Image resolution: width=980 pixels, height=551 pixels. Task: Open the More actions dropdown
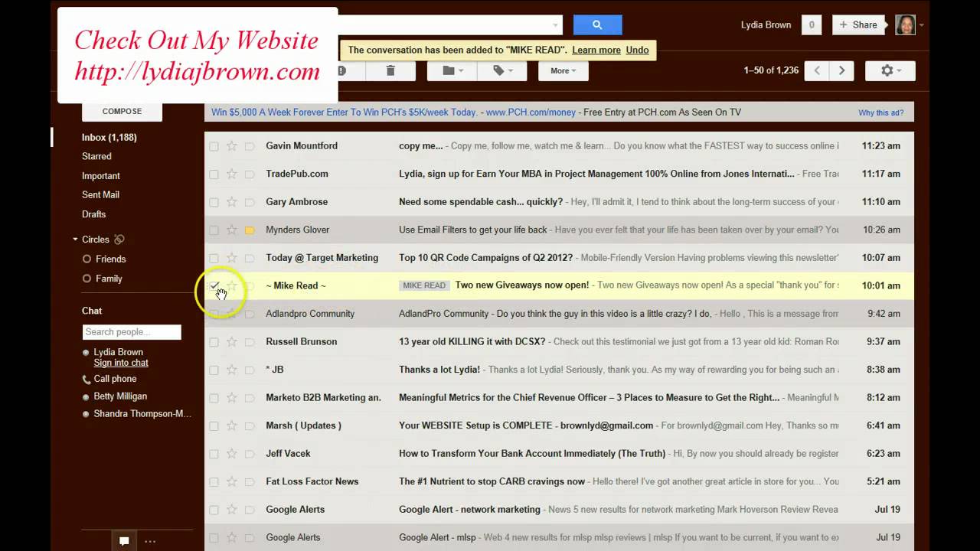pos(563,70)
